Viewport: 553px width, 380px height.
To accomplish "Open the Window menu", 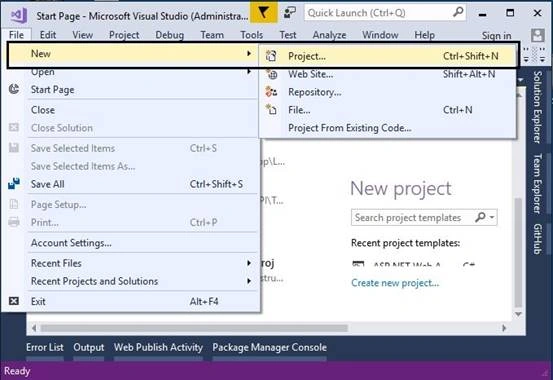I will (x=380, y=35).
